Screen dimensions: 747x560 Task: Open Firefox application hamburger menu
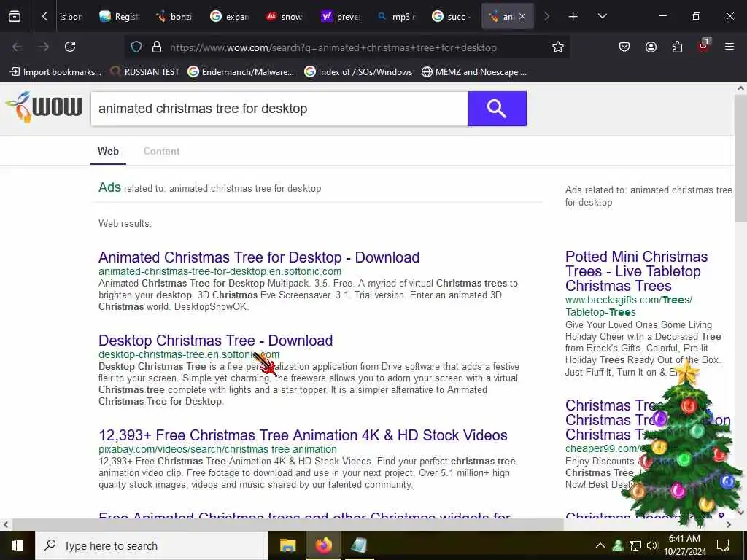tap(729, 47)
